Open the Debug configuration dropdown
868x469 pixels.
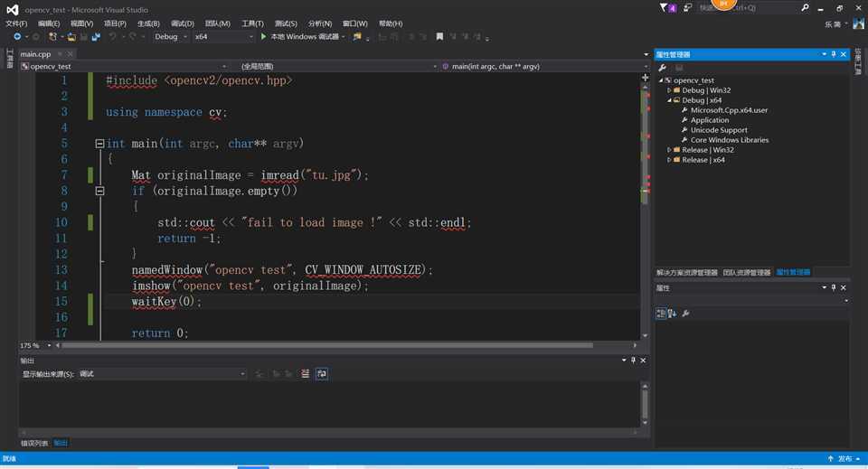pos(187,37)
